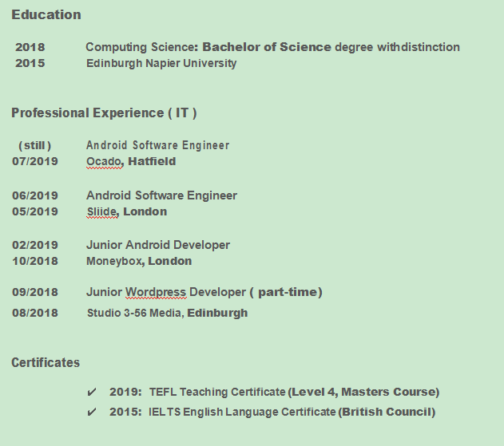This screenshot has height=446, width=504.
Task: Click the Education heading
Action: [46, 15]
